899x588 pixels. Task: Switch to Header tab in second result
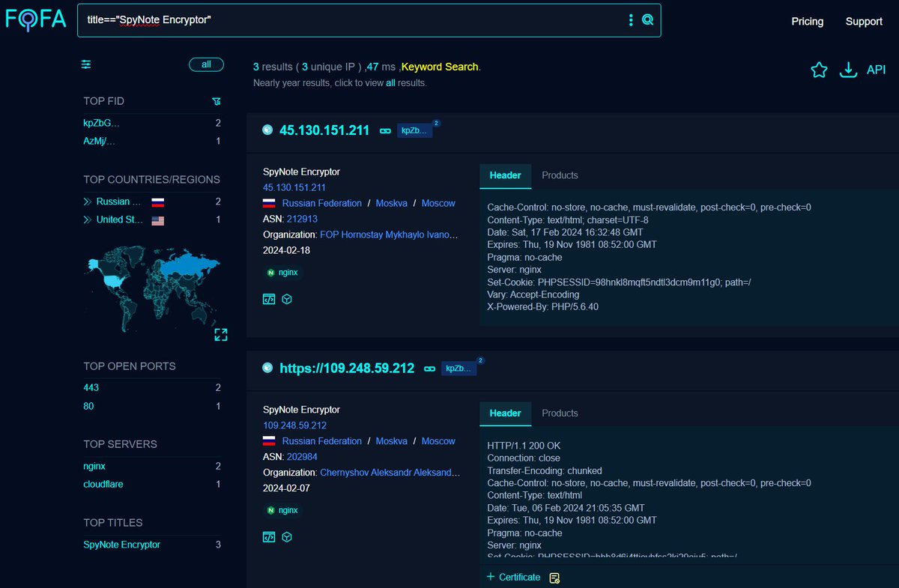pos(505,413)
